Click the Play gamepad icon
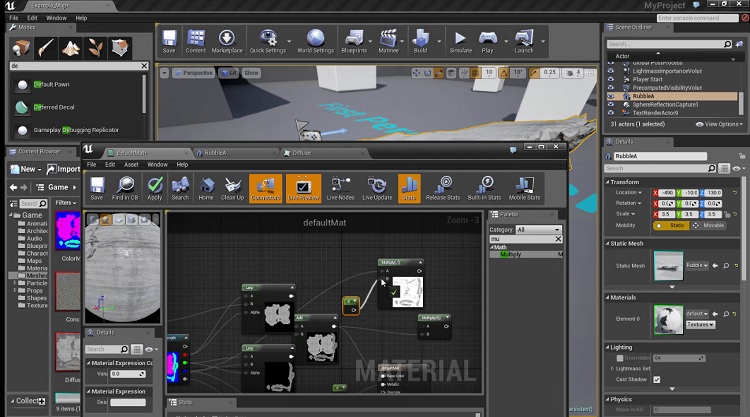750x417 pixels. [x=487, y=41]
